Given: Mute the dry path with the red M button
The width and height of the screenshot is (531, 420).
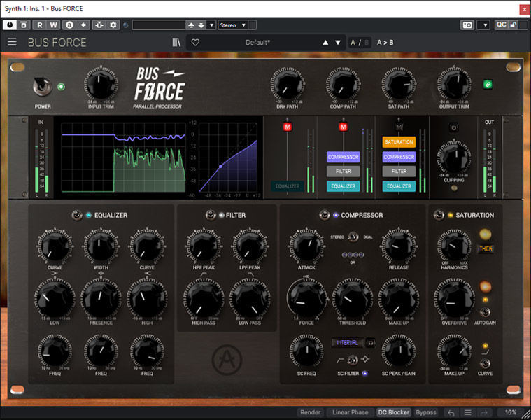Looking at the screenshot, I should (x=287, y=127).
